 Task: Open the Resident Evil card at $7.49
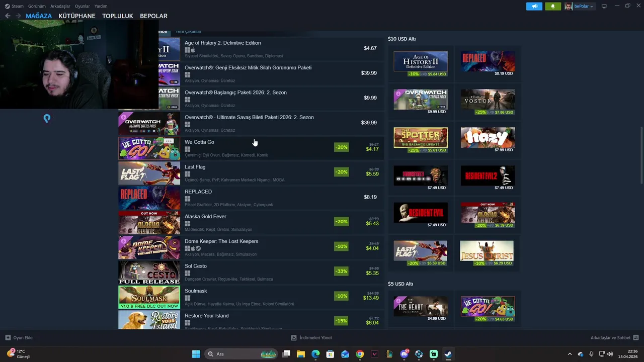tap(421, 215)
